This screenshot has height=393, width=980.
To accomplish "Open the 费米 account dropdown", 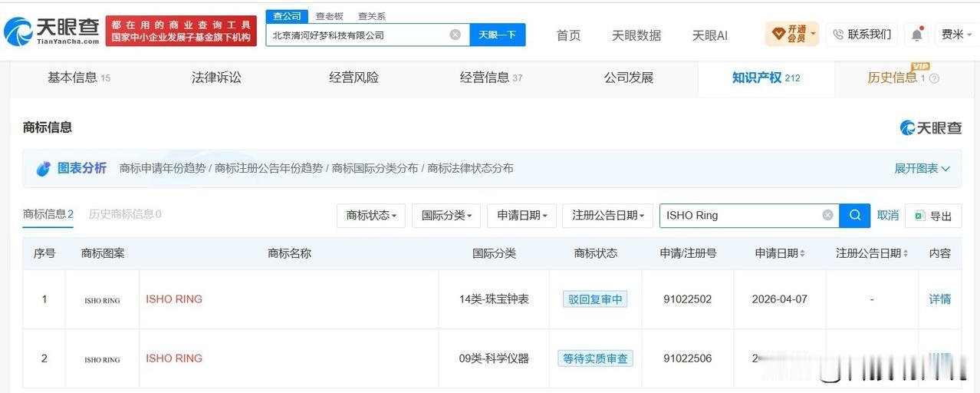I will point(955,35).
